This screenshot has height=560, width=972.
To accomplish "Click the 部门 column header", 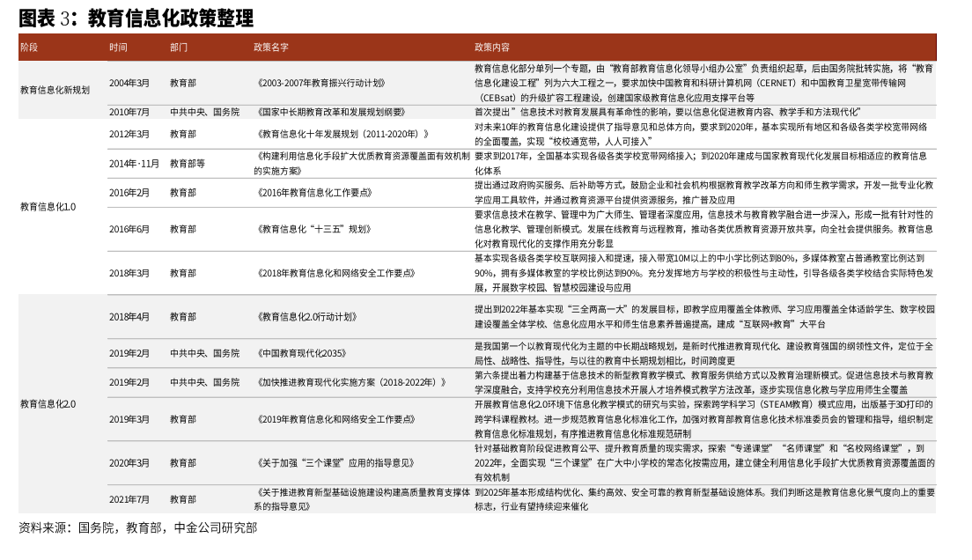I will [179, 48].
